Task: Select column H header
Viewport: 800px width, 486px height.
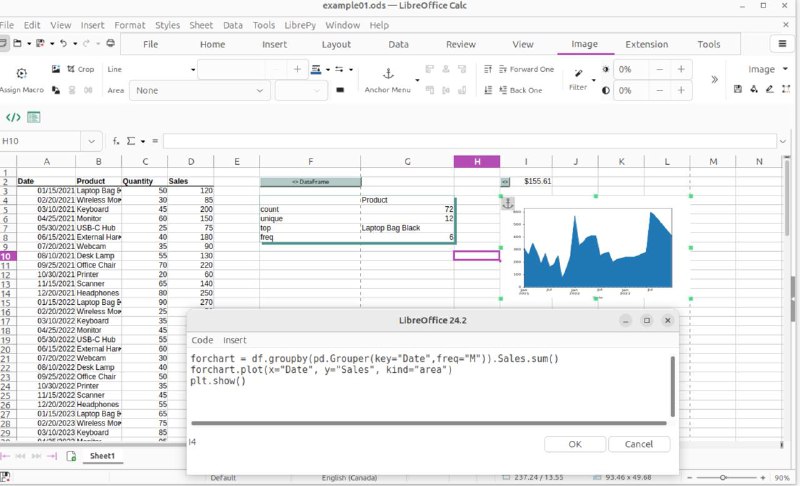Action: coord(477,162)
